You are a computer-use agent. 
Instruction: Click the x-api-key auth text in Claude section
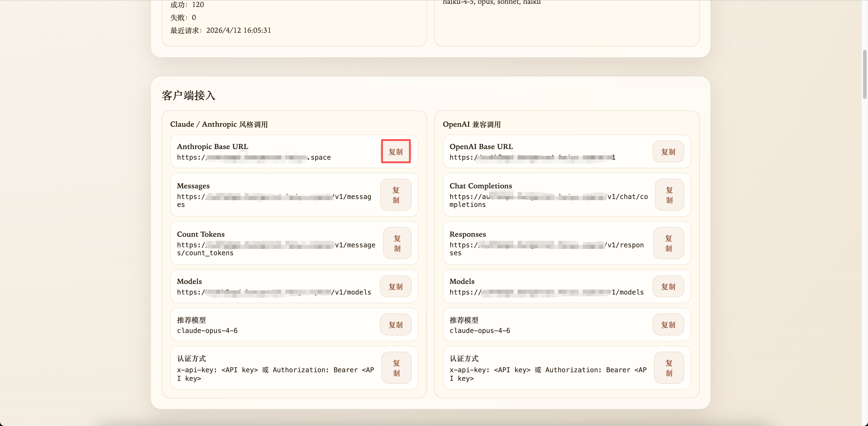pos(275,374)
